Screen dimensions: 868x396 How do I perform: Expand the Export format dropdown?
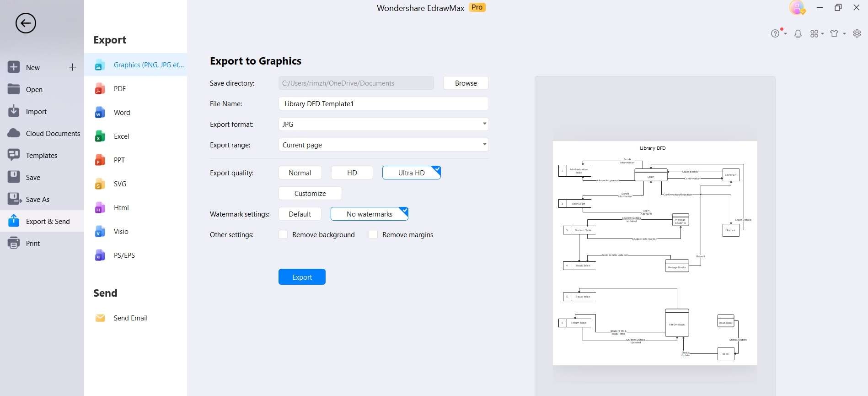click(484, 124)
